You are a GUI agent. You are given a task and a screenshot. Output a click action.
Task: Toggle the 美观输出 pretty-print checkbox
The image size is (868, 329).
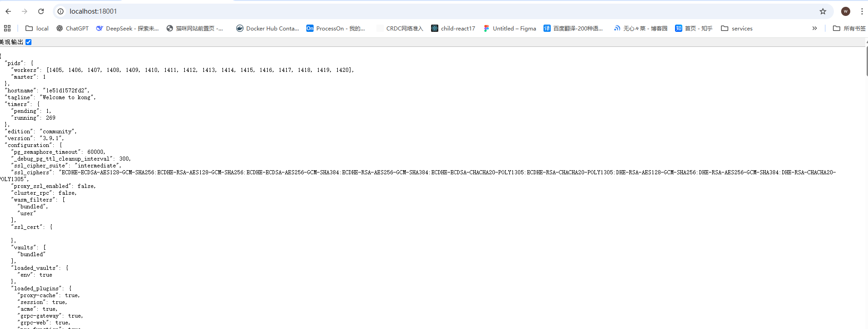[29, 42]
